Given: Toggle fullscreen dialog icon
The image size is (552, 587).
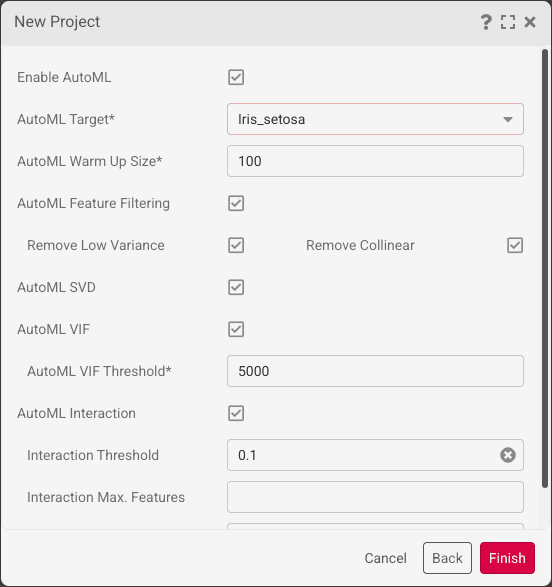Looking at the screenshot, I should pyautogui.click(x=508, y=22).
